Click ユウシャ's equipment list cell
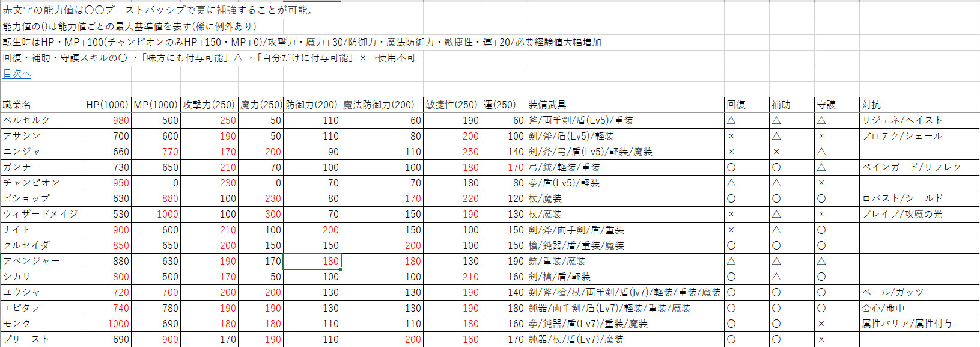This screenshot has width=980, height=347. click(x=624, y=292)
